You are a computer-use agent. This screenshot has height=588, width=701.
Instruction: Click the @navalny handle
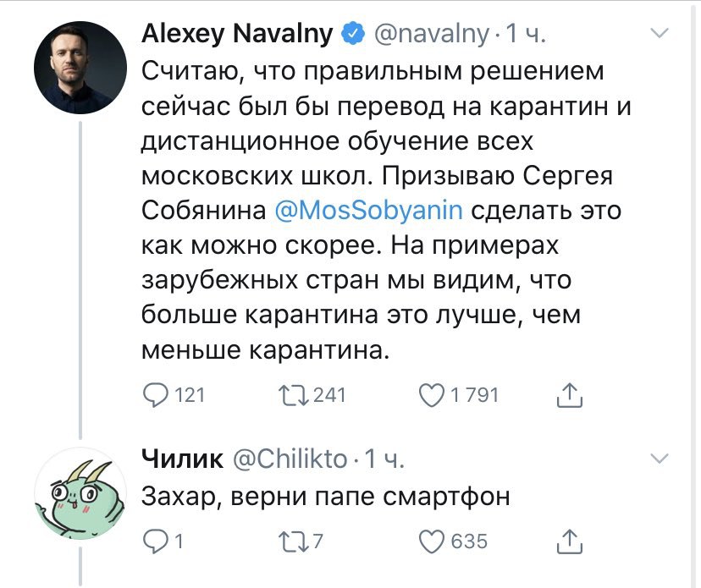pos(431,35)
